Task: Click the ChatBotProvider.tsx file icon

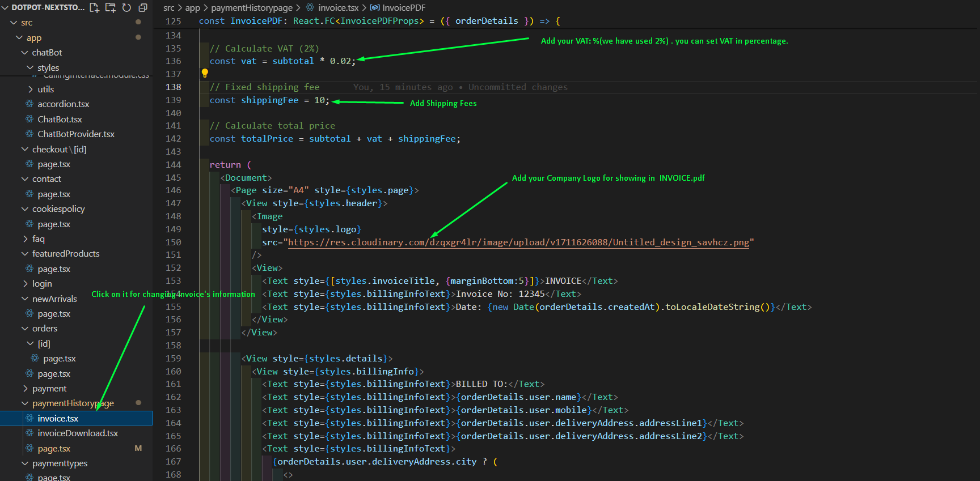Action: point(29,134)
